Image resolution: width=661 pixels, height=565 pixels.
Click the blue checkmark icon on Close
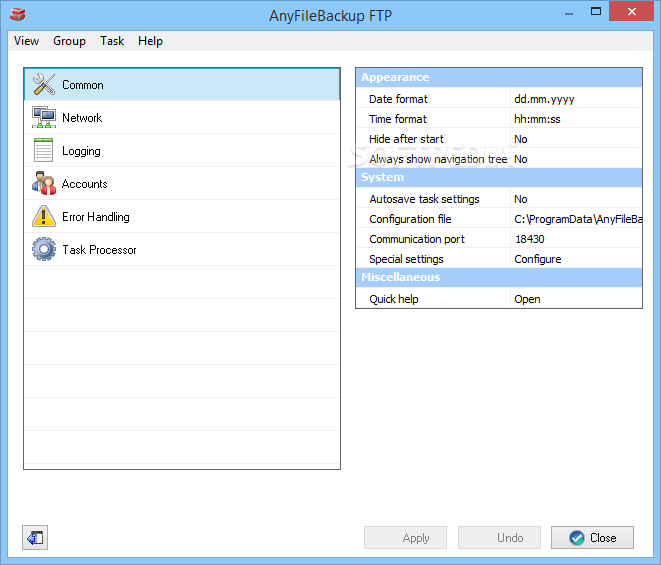(577, 538)
